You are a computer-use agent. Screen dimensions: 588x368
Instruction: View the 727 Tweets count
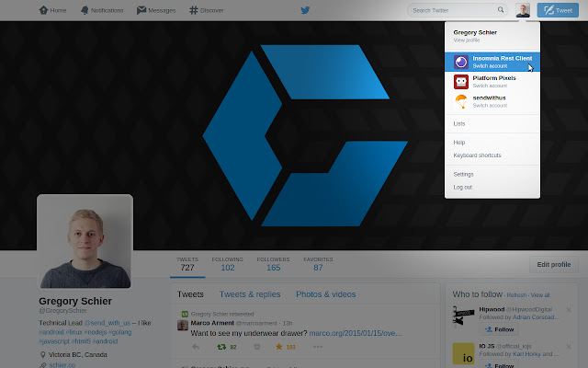(x=187, y=264)
